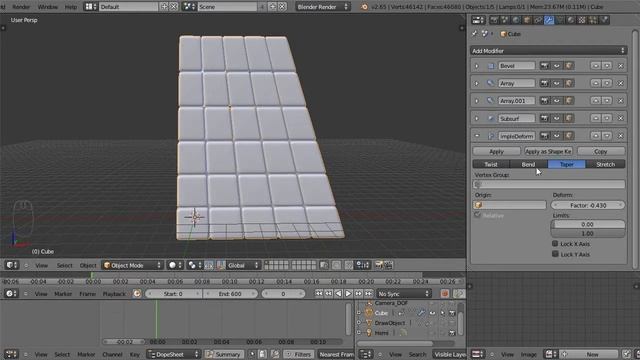Open the DopeSheet mode dropdown
The image size is (640, 360).
(174, 354)
